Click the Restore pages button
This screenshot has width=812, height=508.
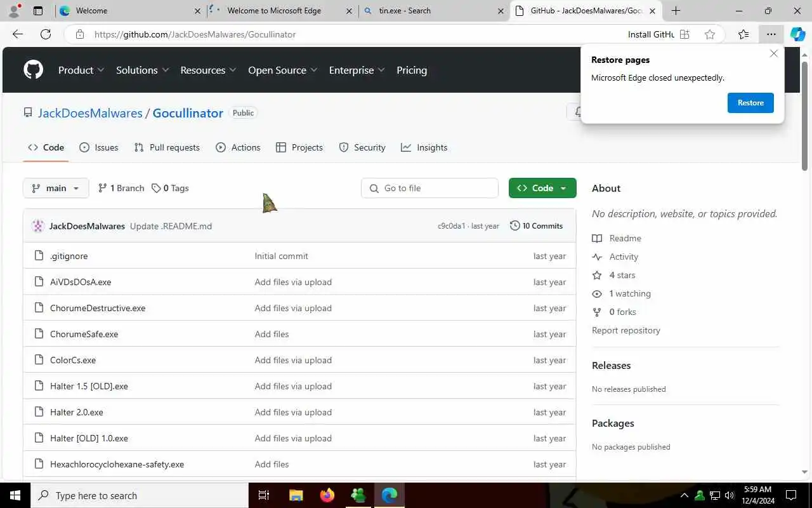pos(750,103)
